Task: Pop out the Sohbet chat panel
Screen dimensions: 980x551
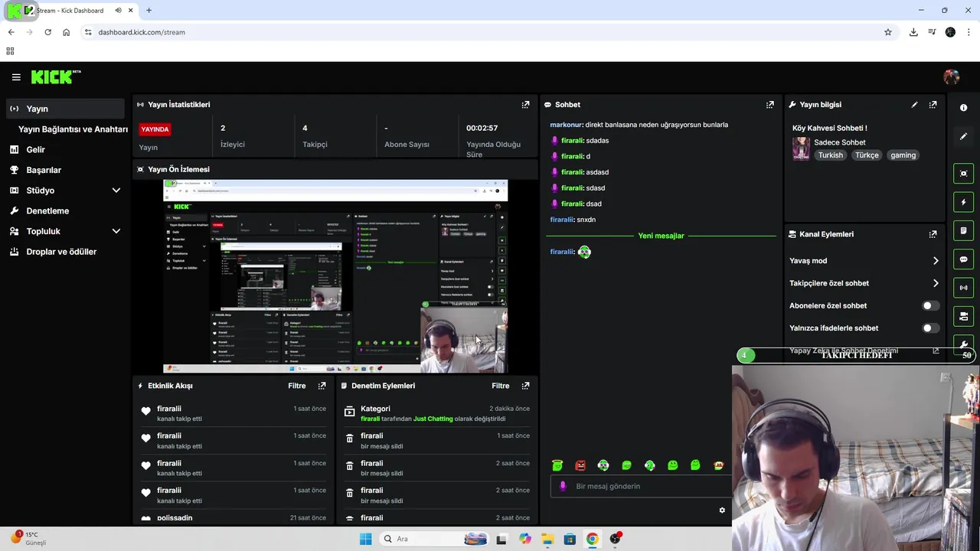Action: [x=770, y=105]
